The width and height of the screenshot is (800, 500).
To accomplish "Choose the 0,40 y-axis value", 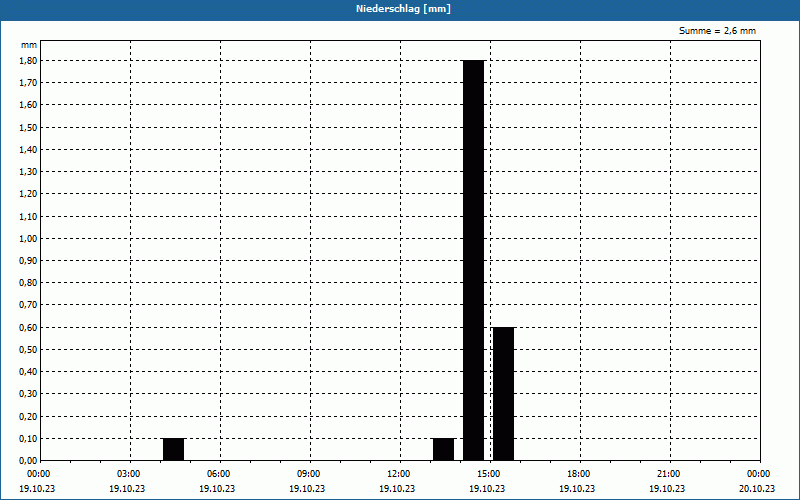I will 29,372.
